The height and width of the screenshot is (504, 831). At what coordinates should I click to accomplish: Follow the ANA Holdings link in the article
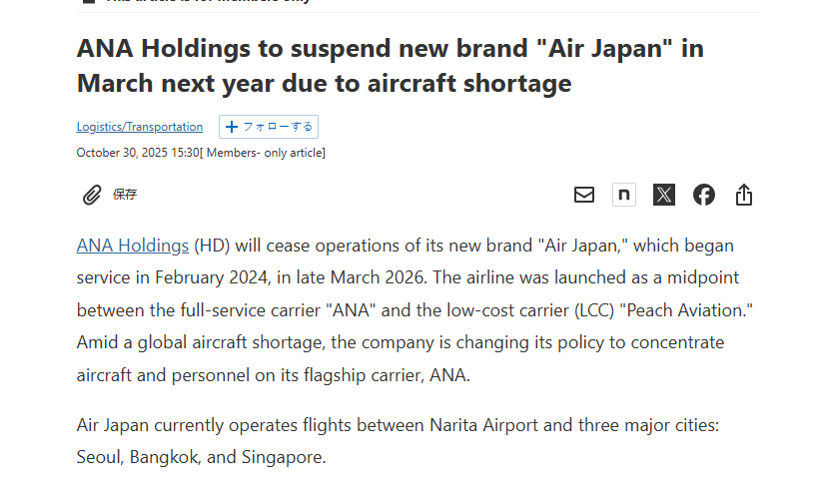133,246
